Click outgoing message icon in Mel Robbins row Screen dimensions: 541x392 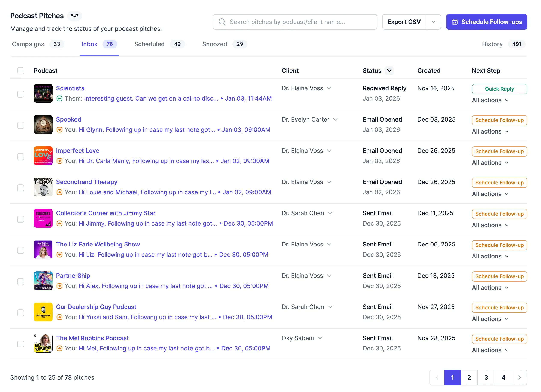tap(59, 348)
